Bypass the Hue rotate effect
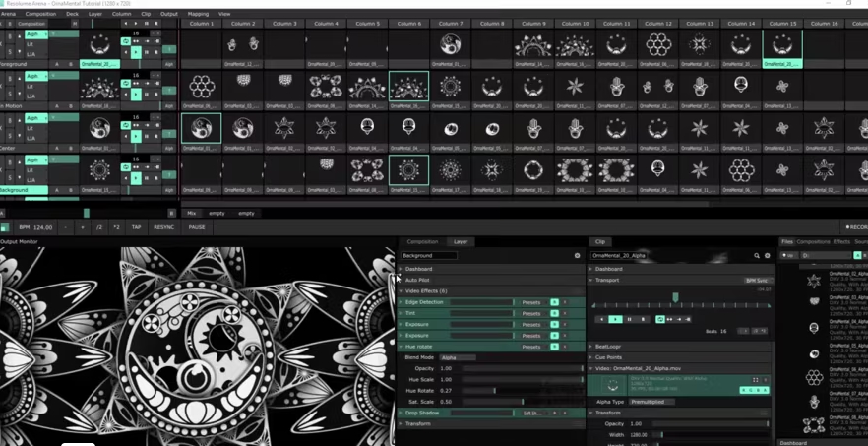Viewport: 868px width, 446px height. point(554,347)
